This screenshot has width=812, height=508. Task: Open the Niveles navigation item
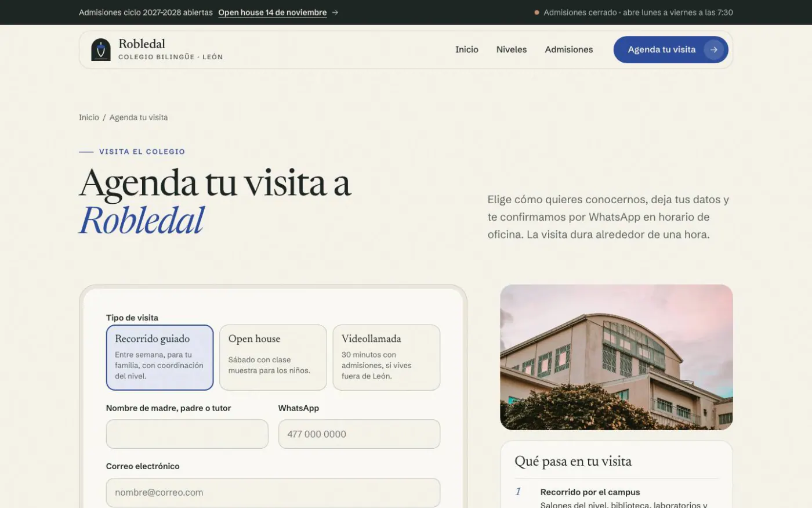click(x=512, y=50)
